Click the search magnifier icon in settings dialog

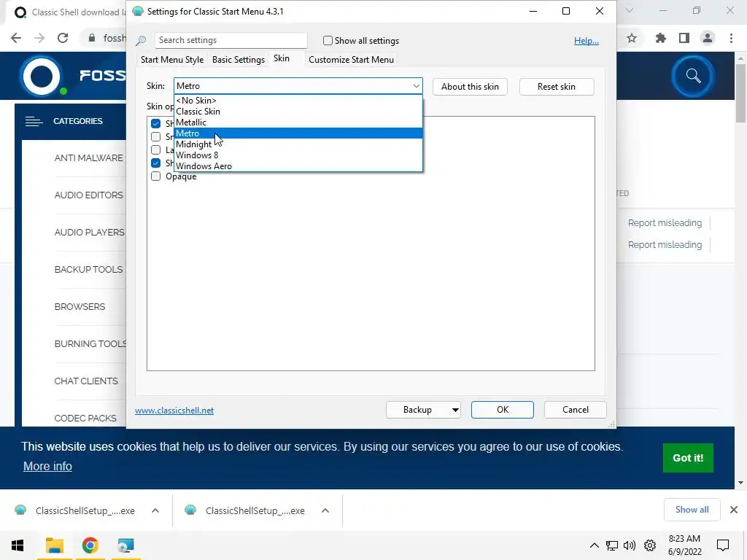(x=141, y=41)
